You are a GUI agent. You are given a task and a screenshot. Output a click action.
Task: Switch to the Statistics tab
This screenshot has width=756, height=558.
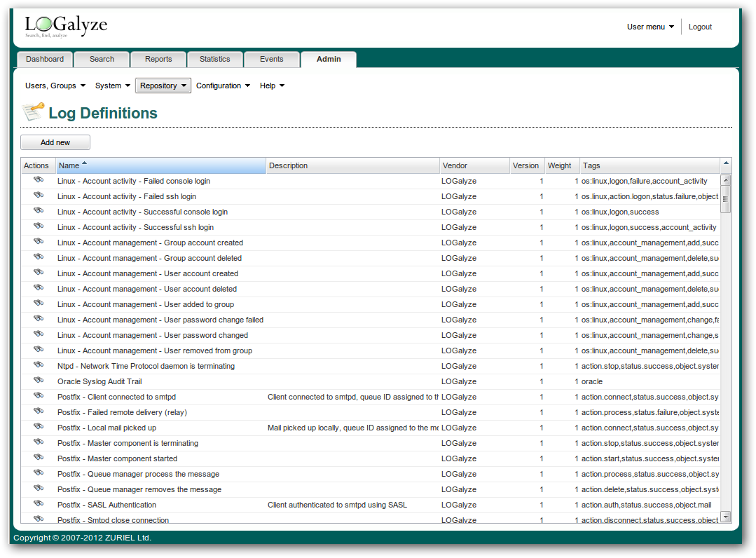click(x=214, y=60)
